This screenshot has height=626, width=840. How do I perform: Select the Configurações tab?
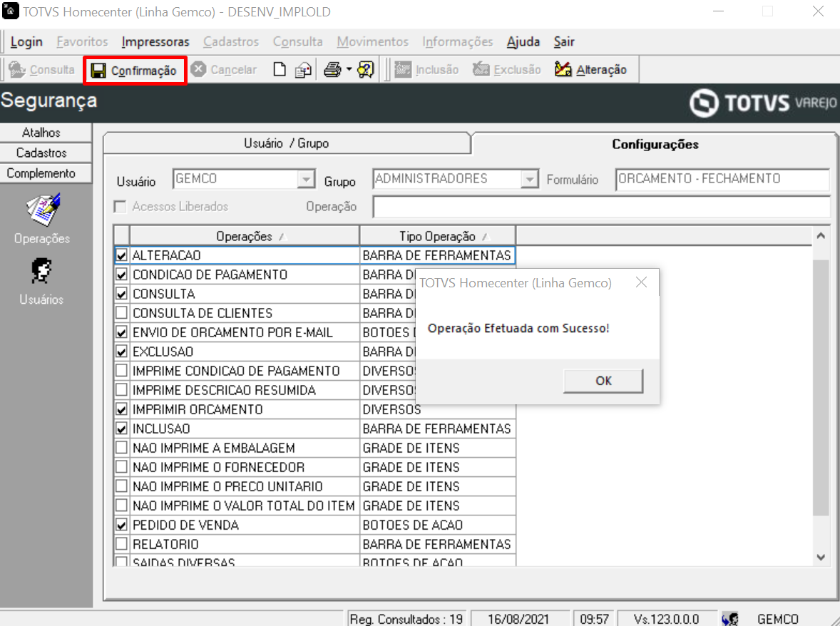click(655, 144)
